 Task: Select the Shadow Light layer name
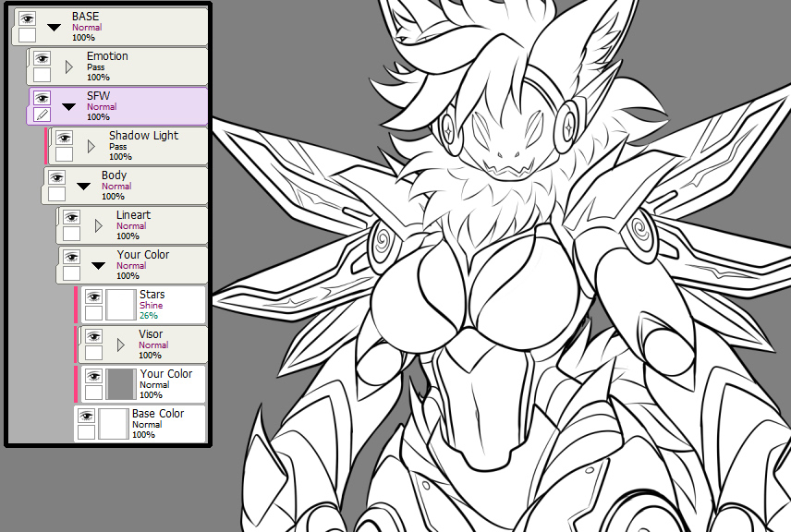(x=144, y=136)
